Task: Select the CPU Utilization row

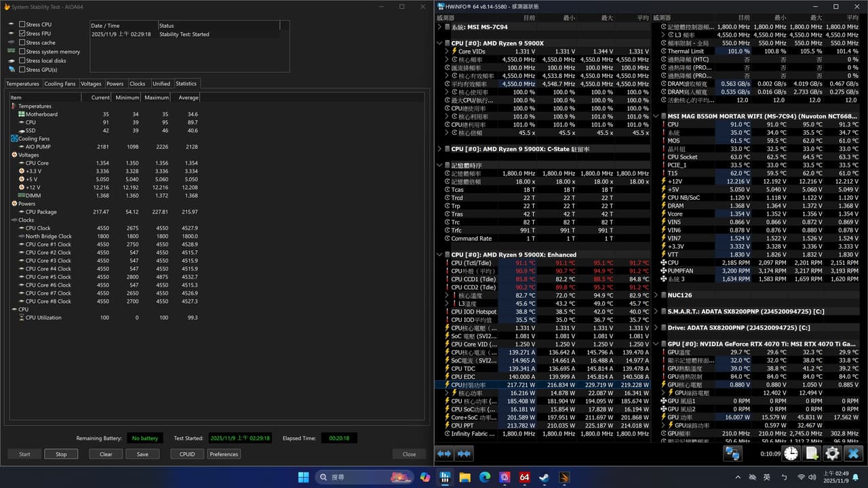Action: [x=104, y=318]
